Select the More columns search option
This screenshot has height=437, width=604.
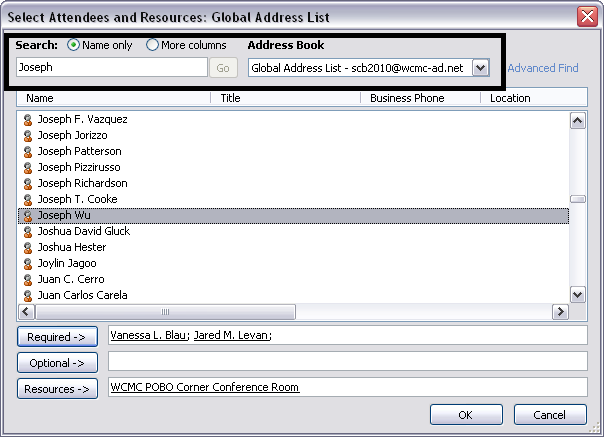tap(153, 45)
